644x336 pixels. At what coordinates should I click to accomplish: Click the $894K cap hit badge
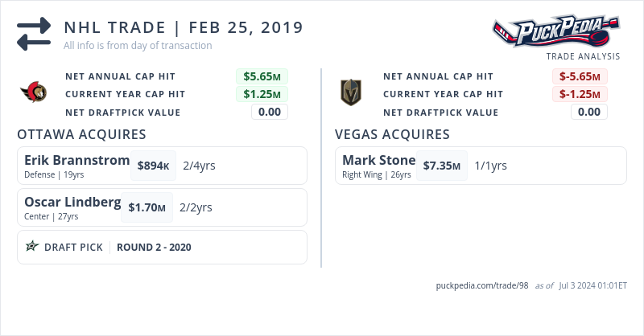[x=153, y=166]
